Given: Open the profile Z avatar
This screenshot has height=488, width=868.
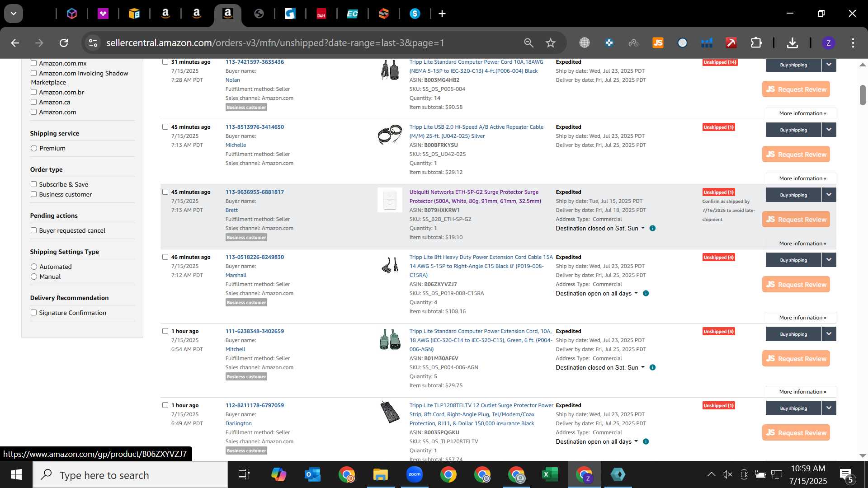Looking at the screenshot, I should tap(828, 43).
